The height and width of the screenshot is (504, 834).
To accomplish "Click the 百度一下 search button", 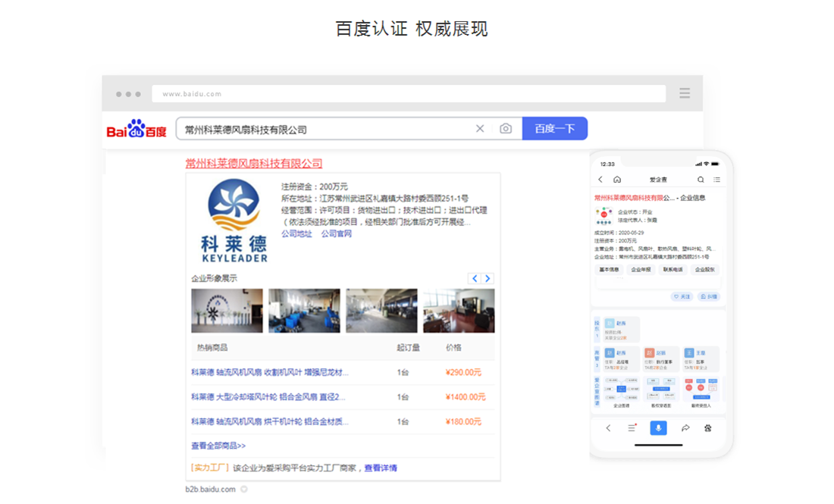I will point(555,129).
